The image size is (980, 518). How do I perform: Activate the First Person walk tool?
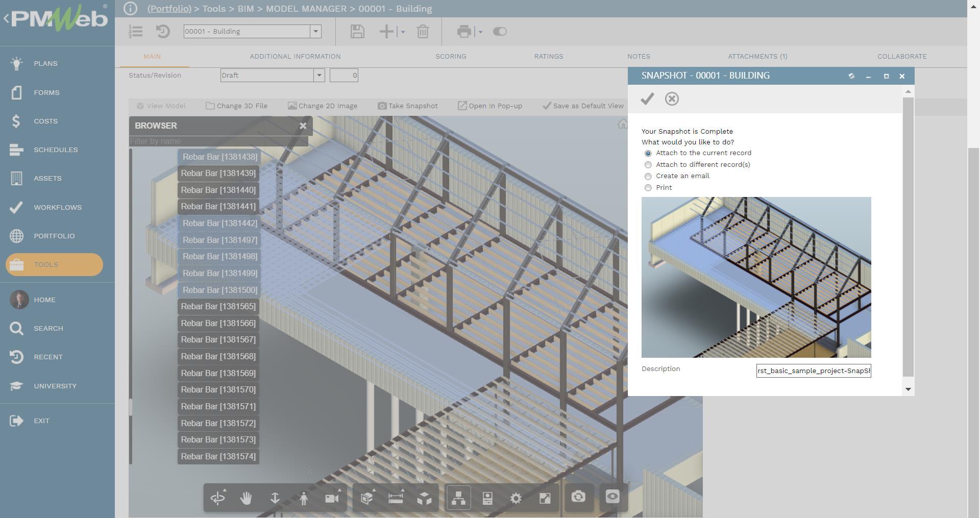pos(304,498)
